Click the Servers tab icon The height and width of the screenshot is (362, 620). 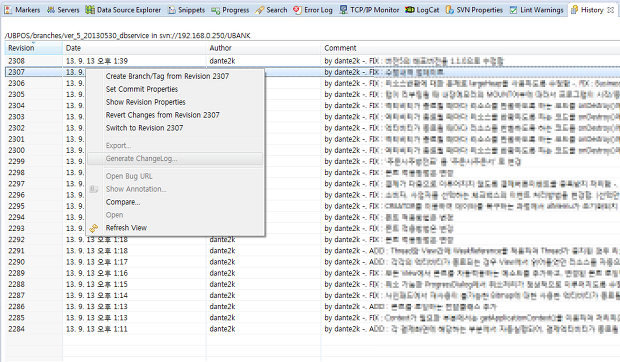tap(51, 10)
